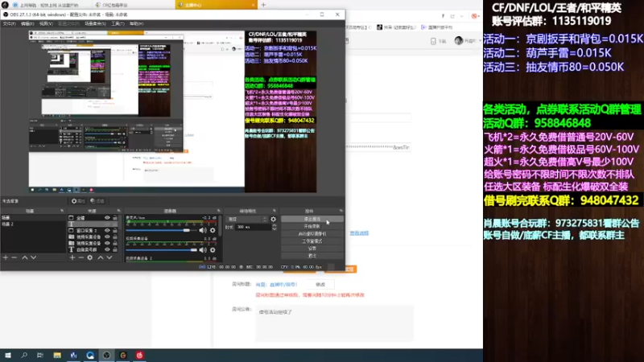The image size is (644, 362).
Task: Toggle the lock on the 全屏 source
Action: 115,218
